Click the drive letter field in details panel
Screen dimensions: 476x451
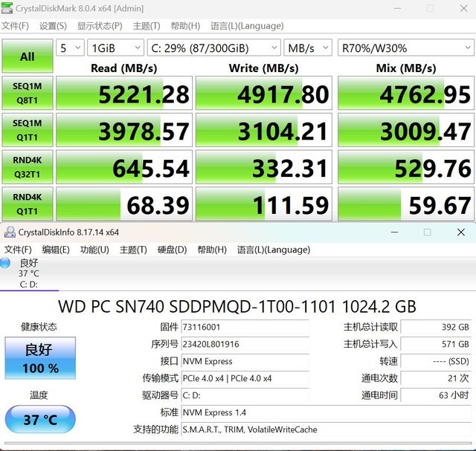245,395
